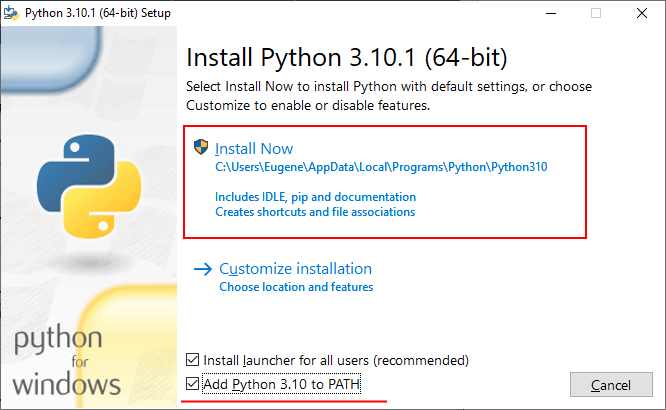Viewport: 666px width, 410px height.
Task: Start installation with Install Now
Action: click(x=254, y=148)
